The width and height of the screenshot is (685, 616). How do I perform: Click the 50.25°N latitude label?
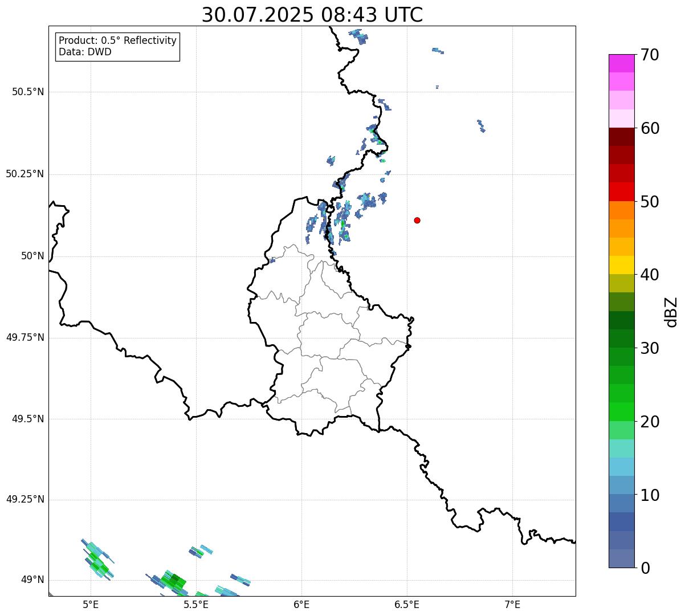(x=25, y=174)
